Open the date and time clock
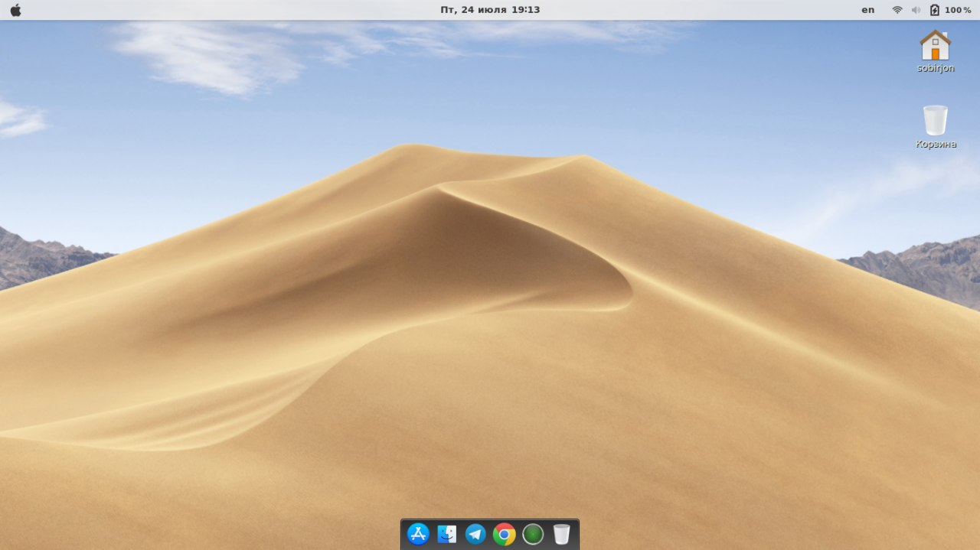This screenshot has height=550, width=980. tap(490, 10)
